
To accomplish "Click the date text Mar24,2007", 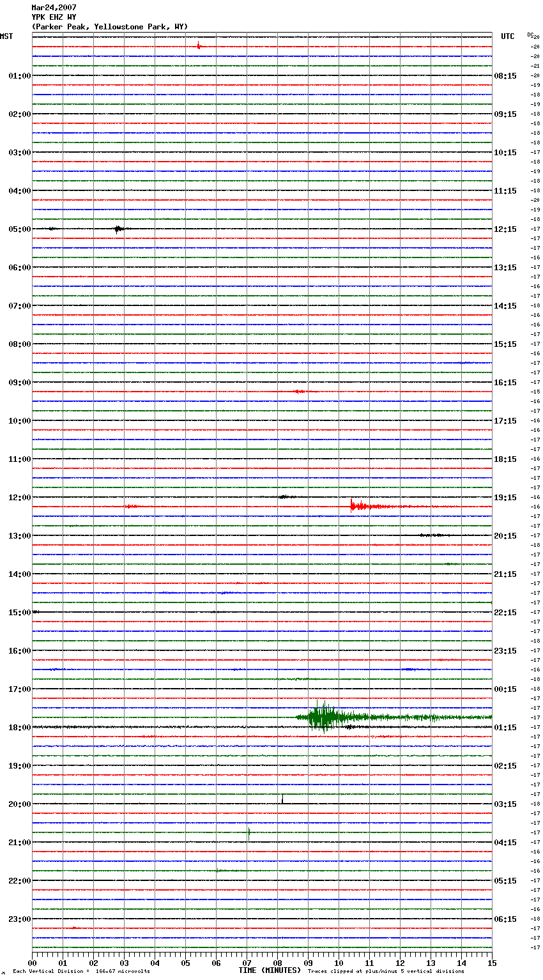I will pyautogui.click(x=54, y=8).
